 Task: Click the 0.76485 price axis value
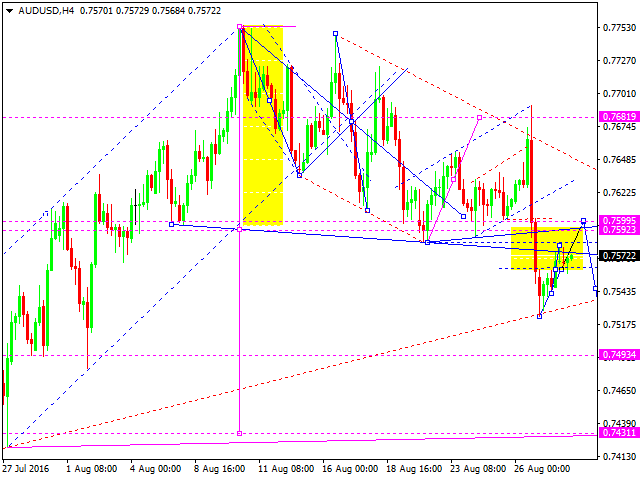pos(620,160)
